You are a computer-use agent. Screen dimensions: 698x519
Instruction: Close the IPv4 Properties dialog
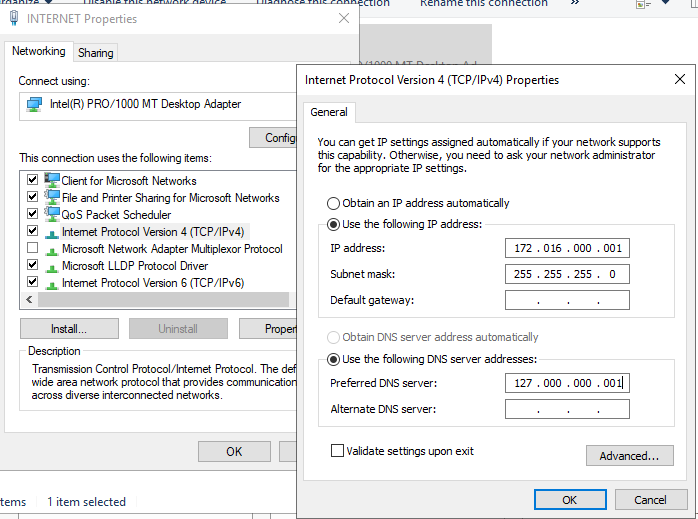coord(680,79)
